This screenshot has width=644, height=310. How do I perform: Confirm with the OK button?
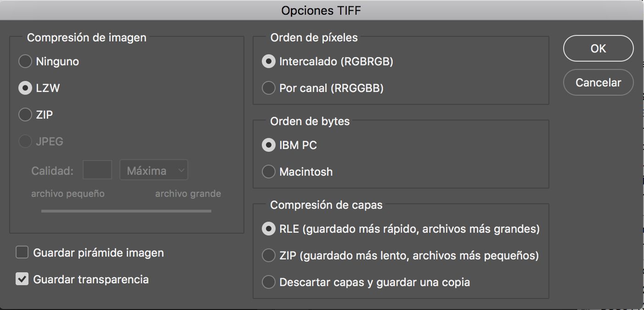coord(598,48)
